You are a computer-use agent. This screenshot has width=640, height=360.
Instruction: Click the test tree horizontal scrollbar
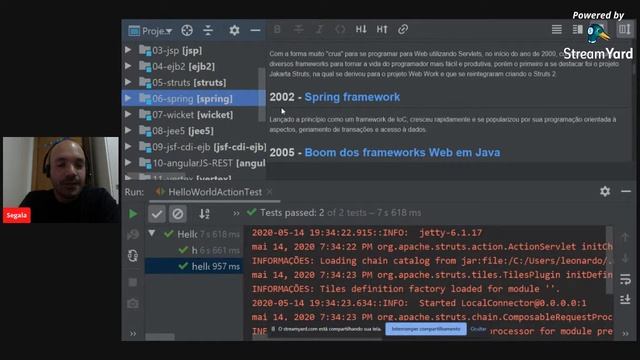pos(160,337)
